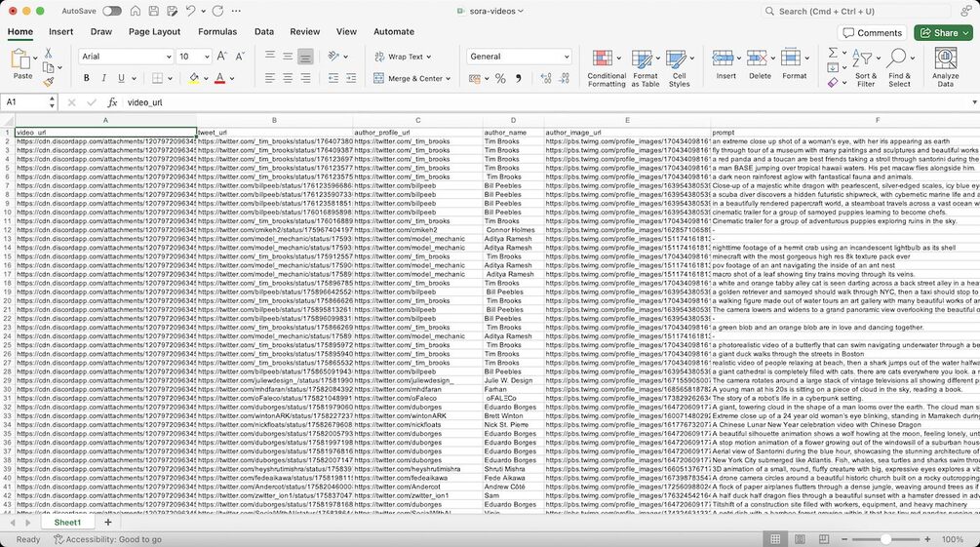Toggle Bold formatting
The height and width of the screenshot is (547, 980).
86,78
